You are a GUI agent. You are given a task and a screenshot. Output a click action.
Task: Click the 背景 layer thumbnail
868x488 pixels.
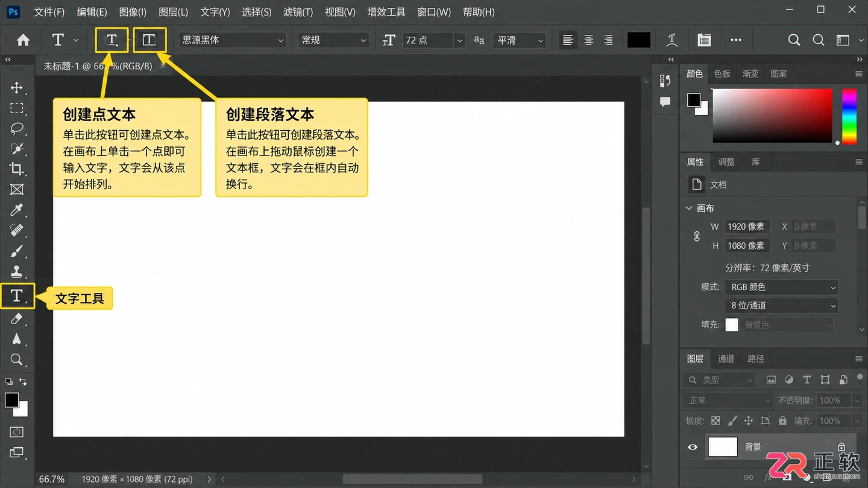[x=723, y=447]
